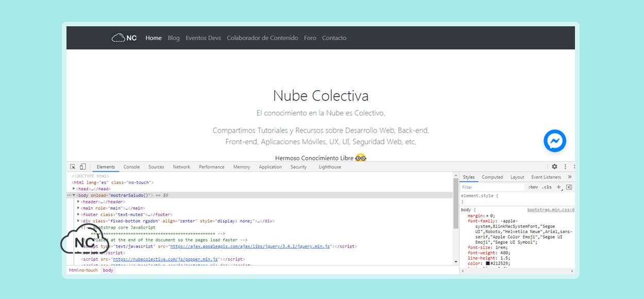Open the Contacto navbar link

(x=334, y=38)
